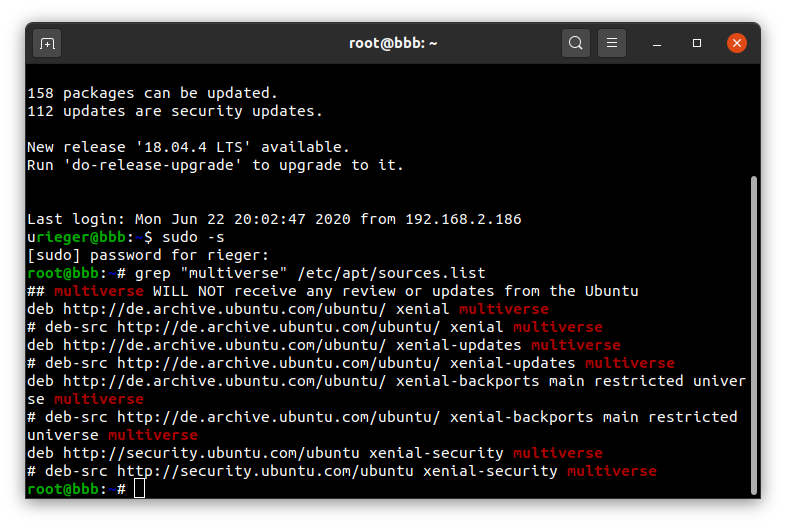This screenshot has width=786, height=527.
Task: Open the hamburger menu
Action: pyautogui.click(x=612, y=43)
